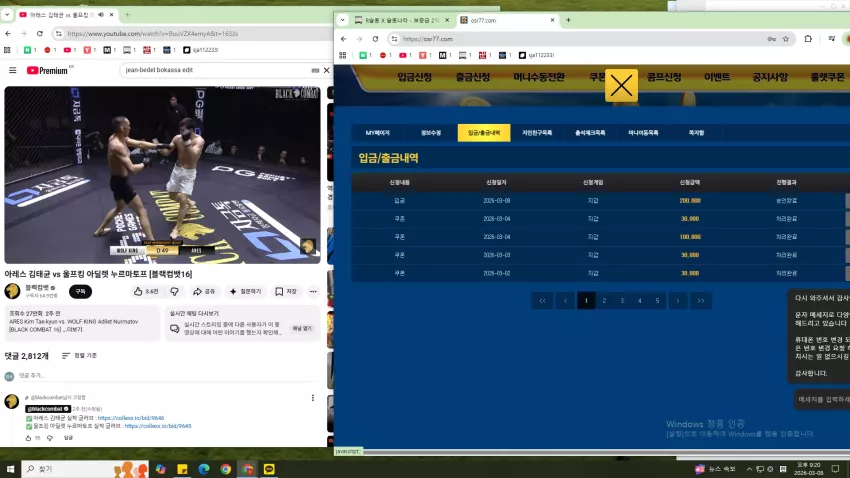Expand the system tray hidden icons chevron

(749, 469)
